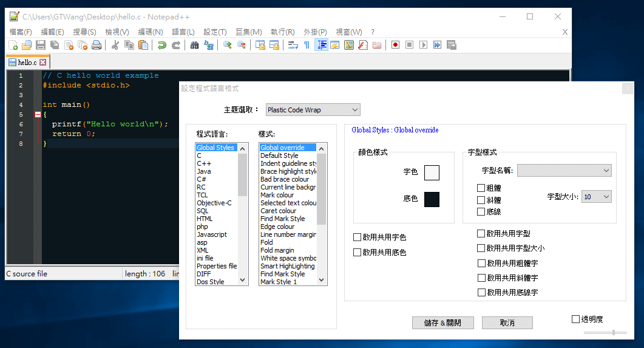Click the 取消 cancel button

coord(507,323)
